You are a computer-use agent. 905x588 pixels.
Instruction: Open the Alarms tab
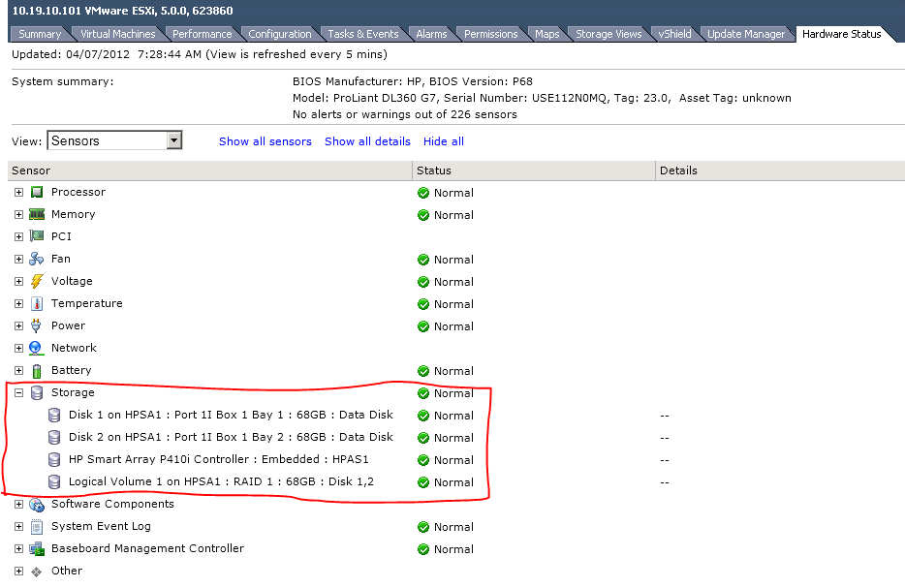[431, 33]
